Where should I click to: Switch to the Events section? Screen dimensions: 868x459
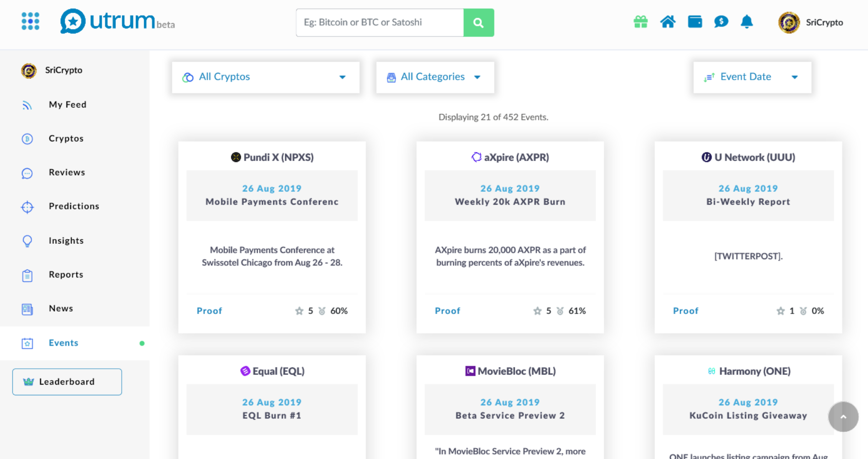(63, 343)
